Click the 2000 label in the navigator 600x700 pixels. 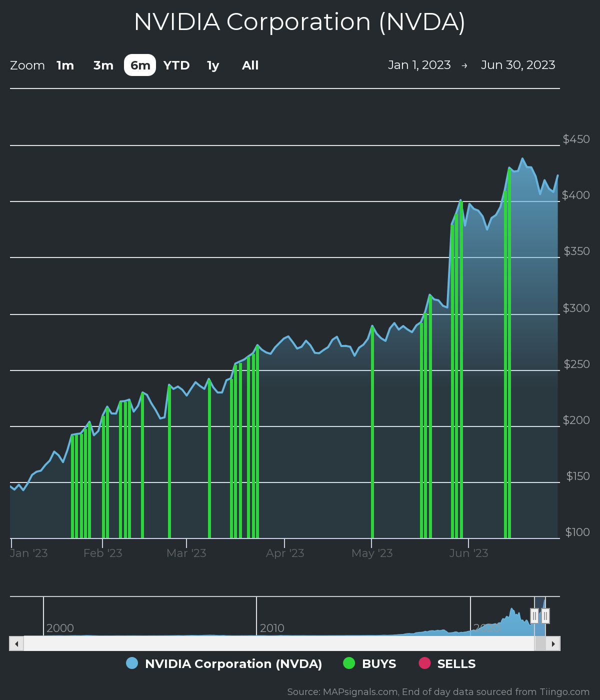tap(60, 628)
